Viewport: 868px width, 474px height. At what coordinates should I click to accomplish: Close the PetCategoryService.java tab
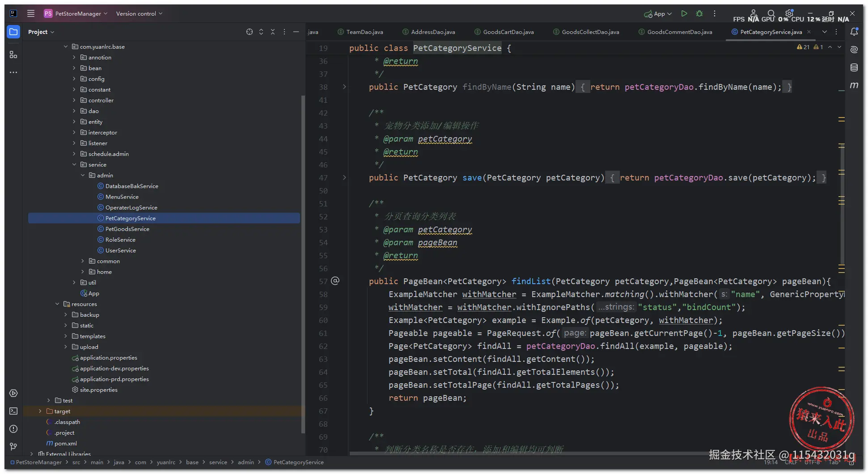809,32
